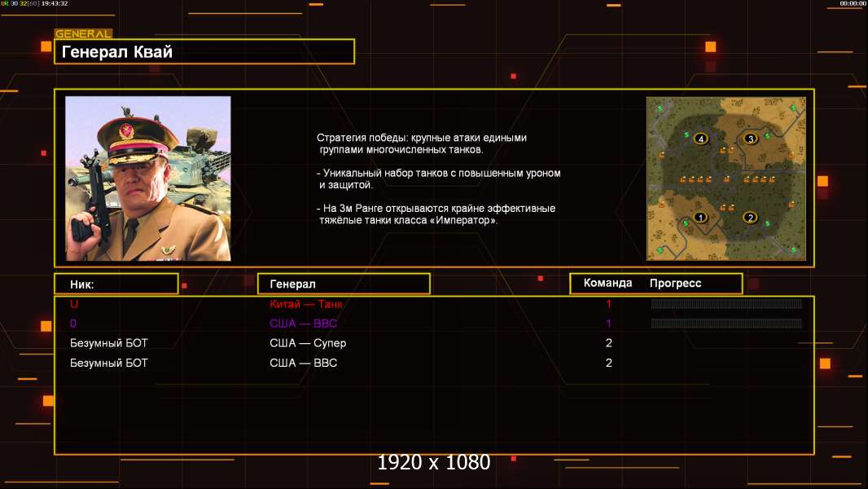Click General Kwai's portrait image
The height and width of the screenshot is (489, 868).
148,178
